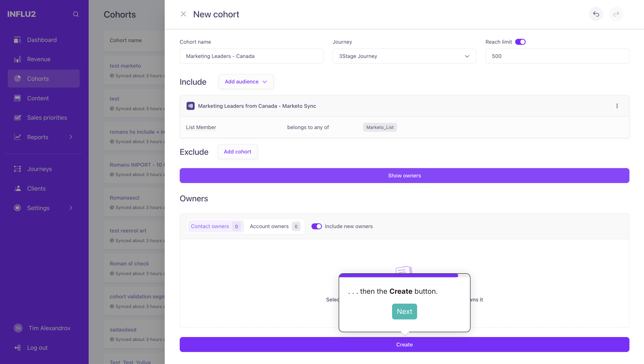This screenshot has height=364, width=644.
Task: Open the Add audience dropdown
Action: pyautogui.click(x=246, y=81)
